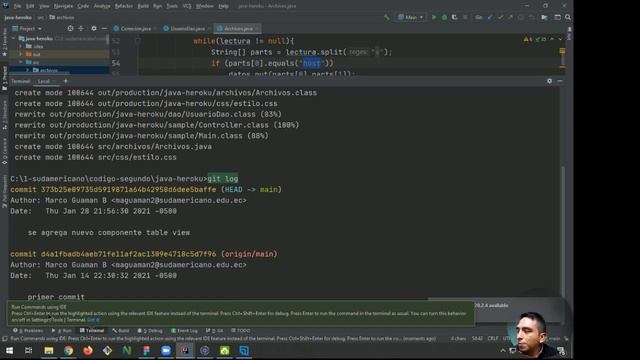Open terminal panel settings gear
The width and height of the screenshot is (640, 360).
(549, 81)
